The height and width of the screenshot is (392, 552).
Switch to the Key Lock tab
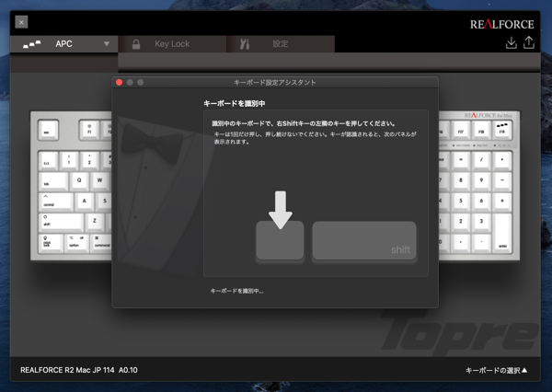pyautogui.click(x=172, y=44)
